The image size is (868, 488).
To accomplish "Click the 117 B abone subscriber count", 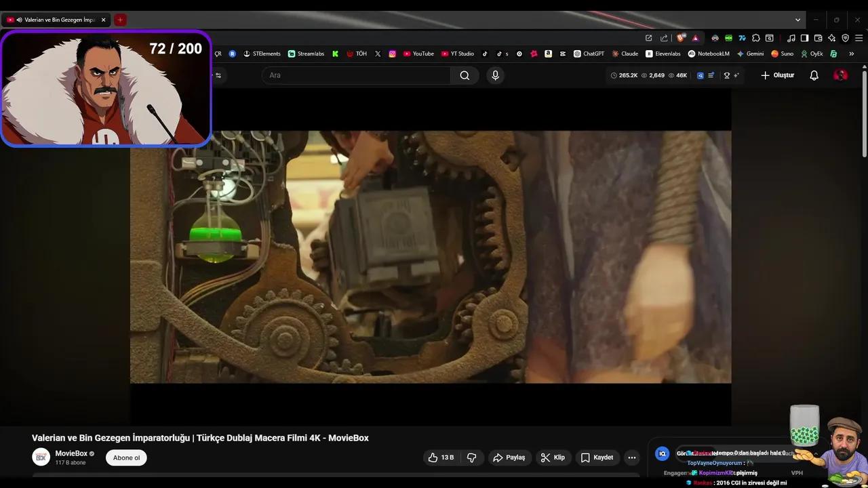I will [x=71, y=463].
